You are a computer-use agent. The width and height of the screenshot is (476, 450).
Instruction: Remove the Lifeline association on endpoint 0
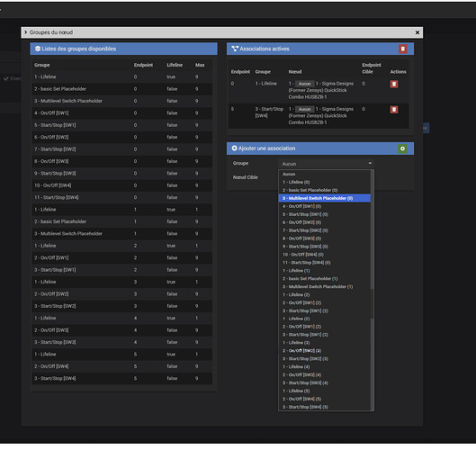[394, 84]
